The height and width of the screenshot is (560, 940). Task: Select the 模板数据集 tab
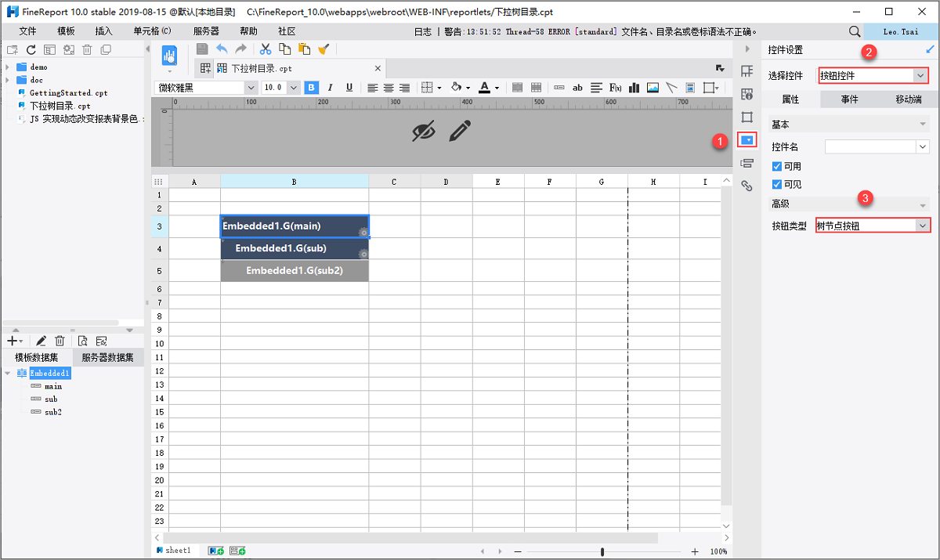pos(38,358)
